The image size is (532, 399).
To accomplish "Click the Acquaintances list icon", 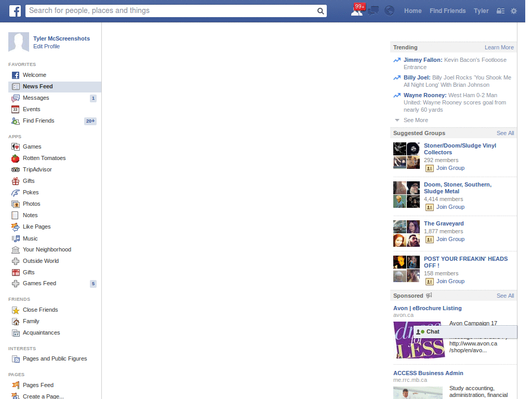I will pos(15,333).
